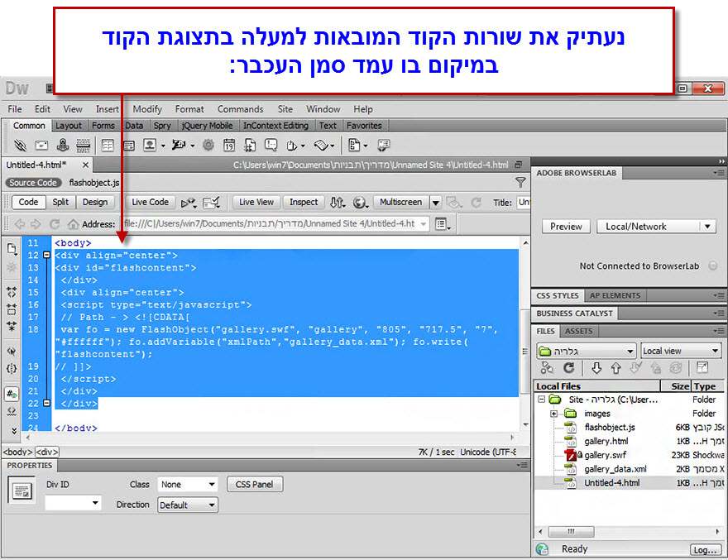The image size is (728, 560).
Task: Toggle Live View mode
Action: [256, 202]
